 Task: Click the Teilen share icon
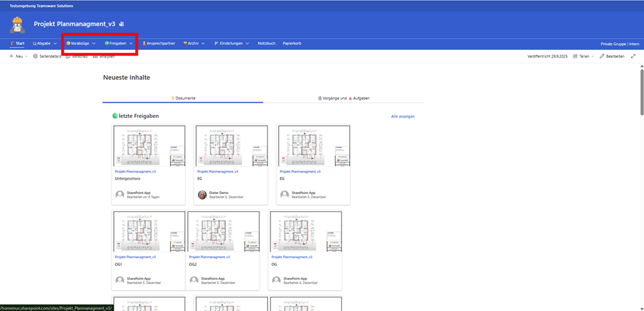click(575, 56)
